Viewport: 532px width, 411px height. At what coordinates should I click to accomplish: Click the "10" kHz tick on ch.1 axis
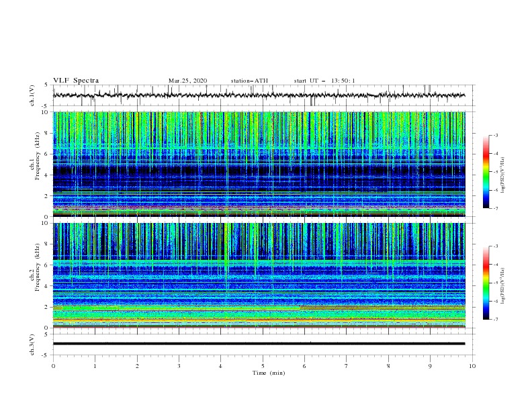click(x=45, y=112)
